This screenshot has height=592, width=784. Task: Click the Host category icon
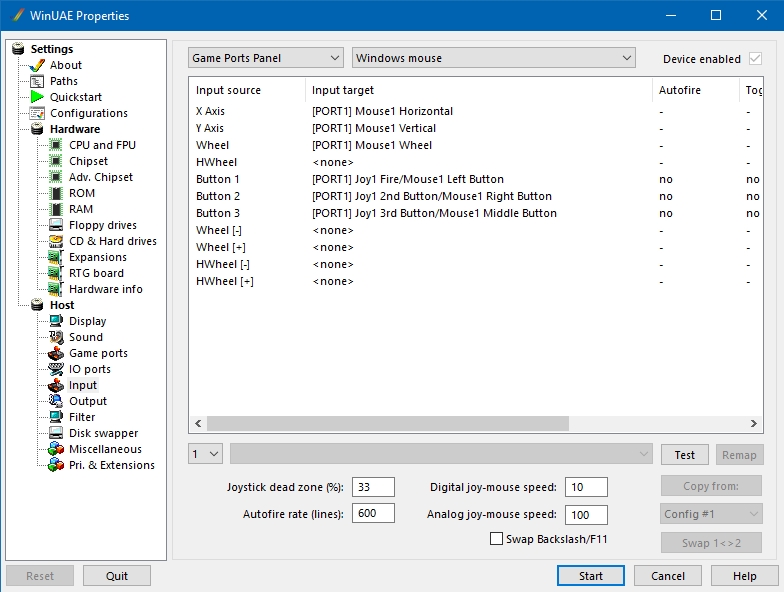[38, 306]
